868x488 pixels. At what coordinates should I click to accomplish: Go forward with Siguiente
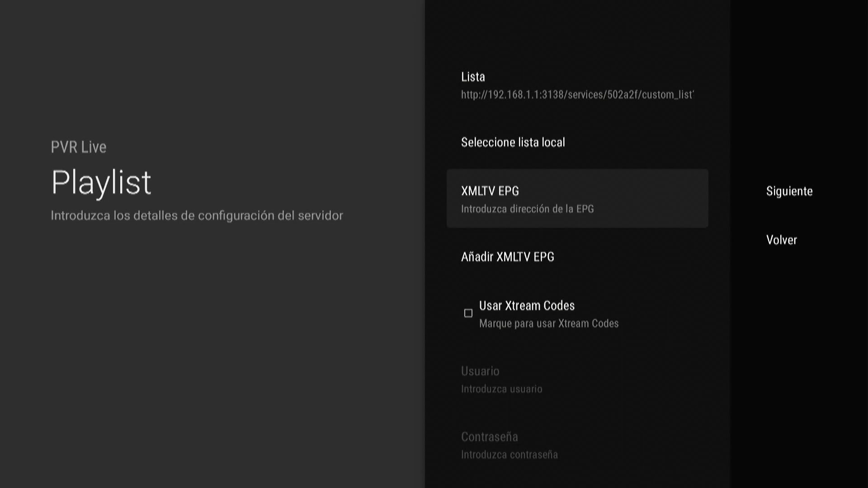(789, 191)
